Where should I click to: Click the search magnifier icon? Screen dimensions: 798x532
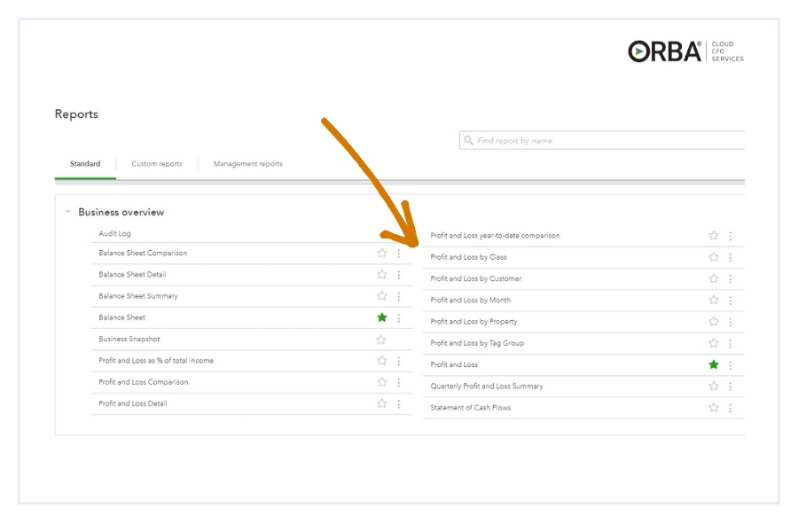click(x=467, y=141)
